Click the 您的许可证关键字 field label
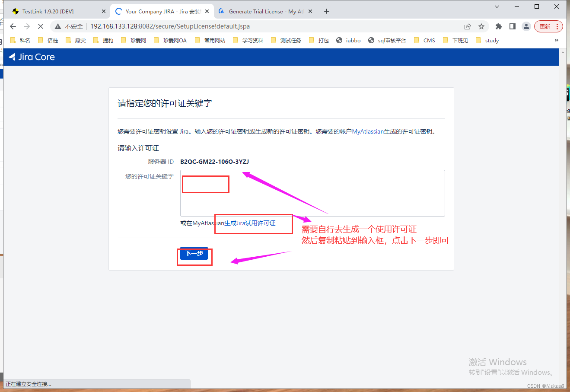This screenshot has width=570, height=392. 150,176
